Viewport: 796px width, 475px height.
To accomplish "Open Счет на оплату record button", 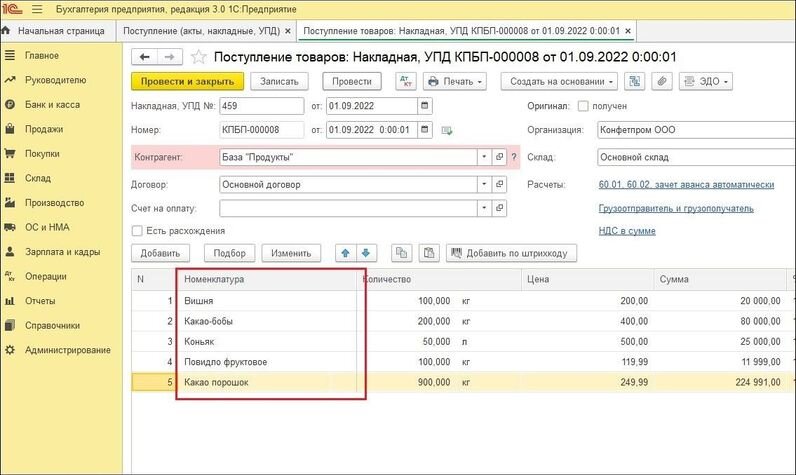I will [x=500, y=208].
